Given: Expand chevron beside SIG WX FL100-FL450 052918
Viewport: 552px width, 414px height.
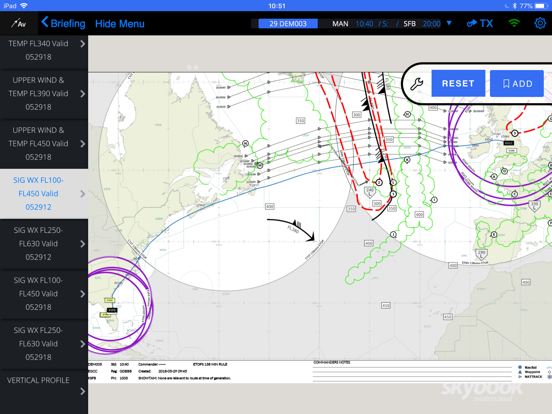Looking at the screenshot, I should [82, 294].
